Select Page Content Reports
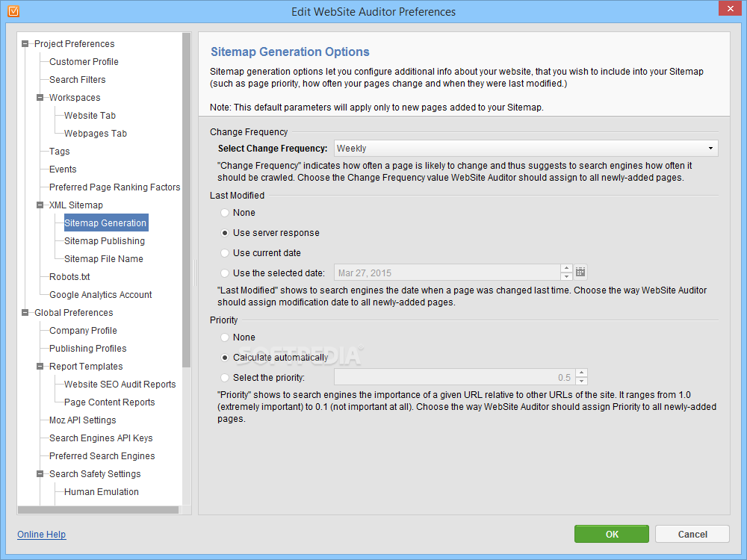The width and height of the screenshot is (747, 560). point(110,402)
